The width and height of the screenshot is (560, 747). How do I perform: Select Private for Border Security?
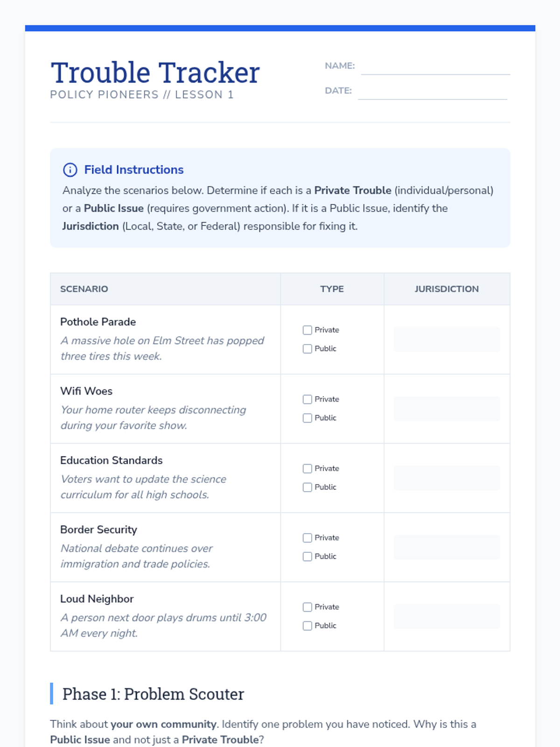[307, 538]
